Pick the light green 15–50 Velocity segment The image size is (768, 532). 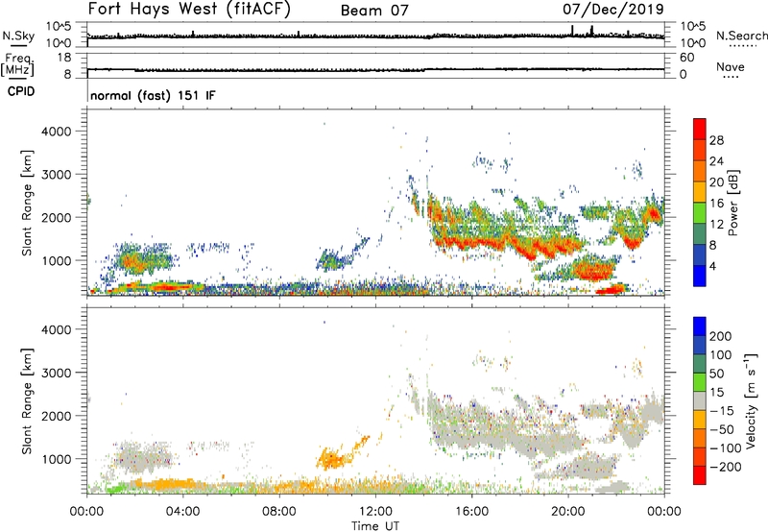point(700,382)
